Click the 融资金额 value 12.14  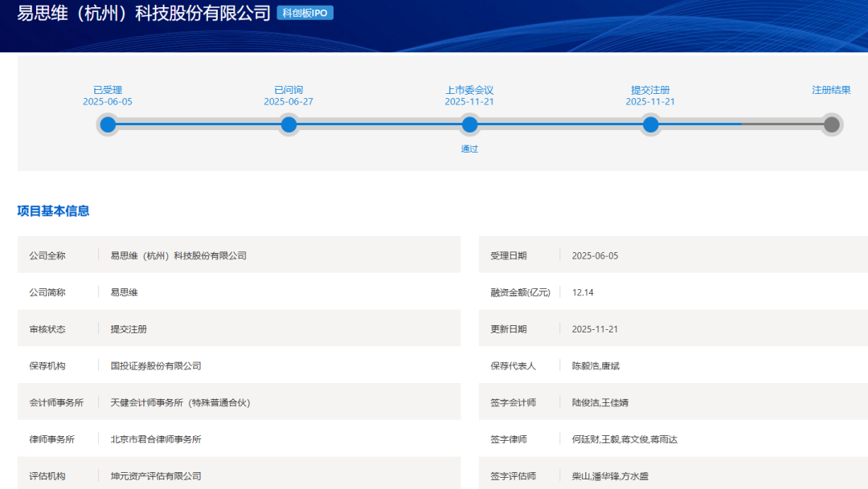pos(583,292)
